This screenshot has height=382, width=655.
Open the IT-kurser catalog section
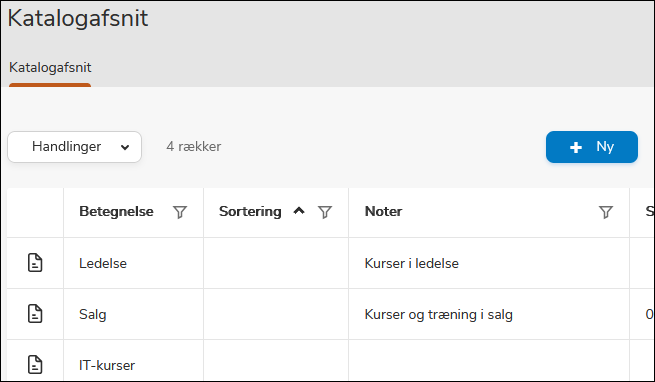coord(107,365)
